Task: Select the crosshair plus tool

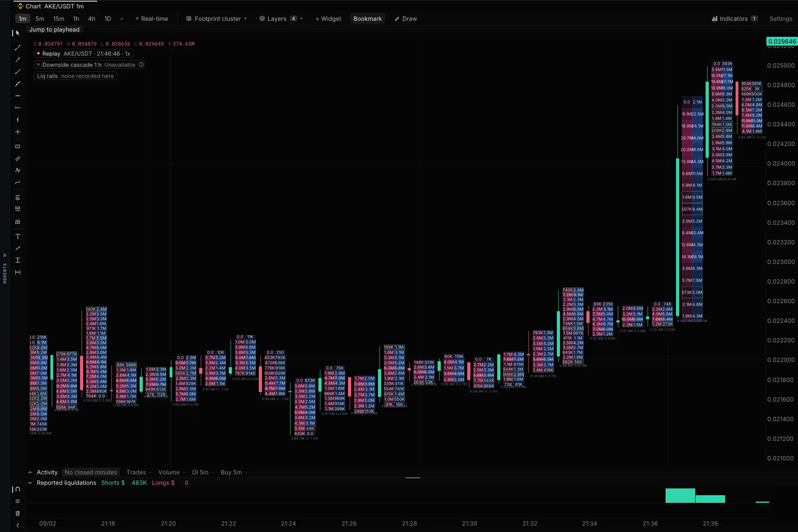Action: pos(18,132)
